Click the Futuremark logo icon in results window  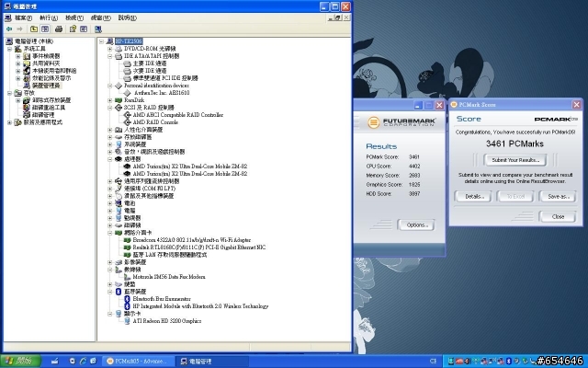(x=374, y=122)
